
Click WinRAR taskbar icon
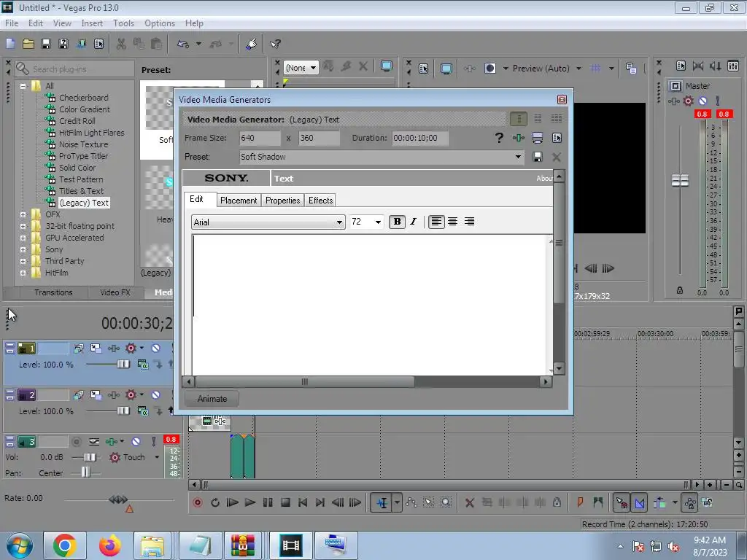tap(243, 545)
